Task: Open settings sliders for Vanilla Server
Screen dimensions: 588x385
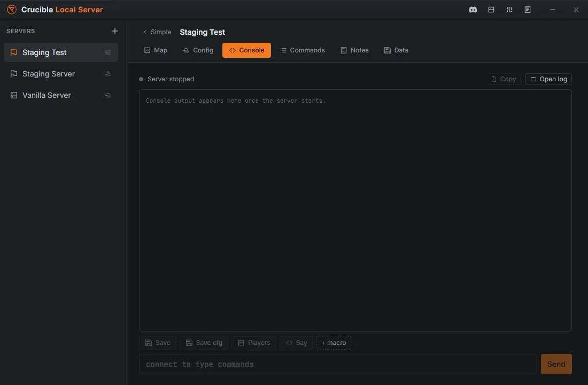Action: click(108, 95)
